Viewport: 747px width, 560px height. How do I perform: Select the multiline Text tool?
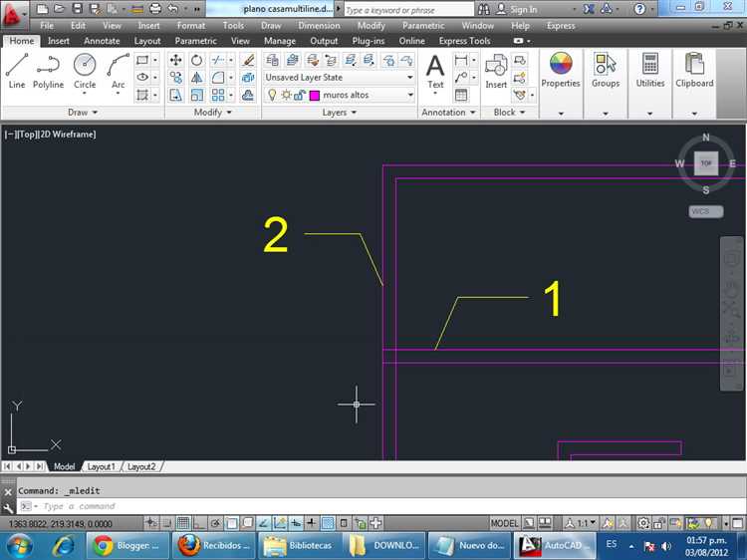(x=435, y=72)
